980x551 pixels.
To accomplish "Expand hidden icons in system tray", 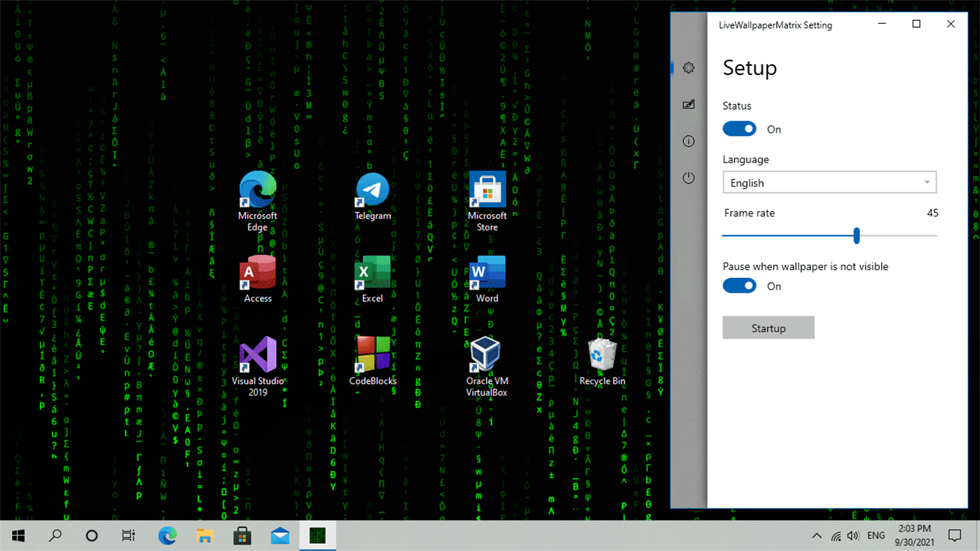I will pos(816,536).
